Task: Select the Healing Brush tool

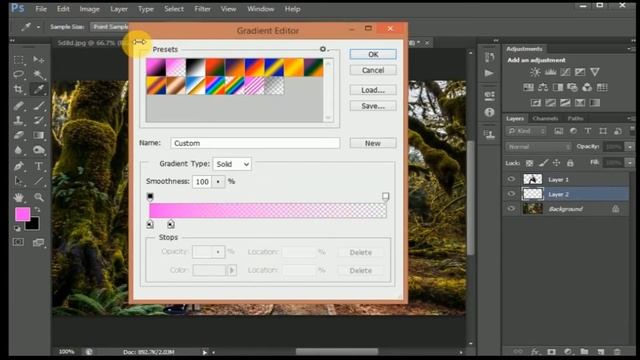Action: coord(18,106)
